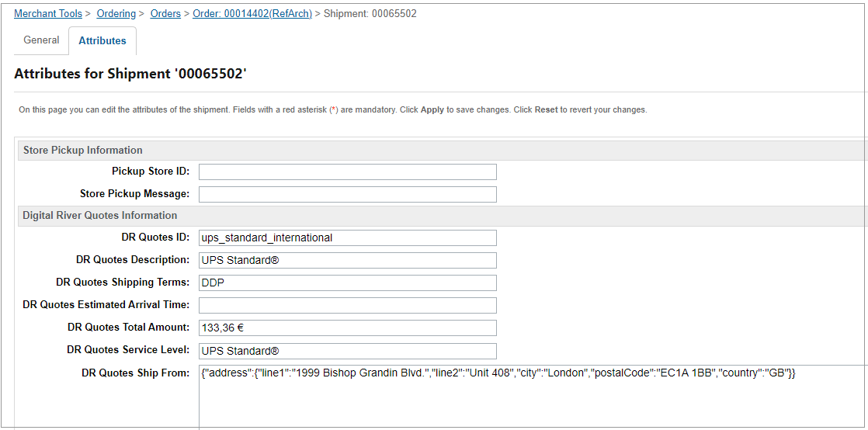
Task: Click the DR Quotes Shipping Terms field
Action: pyautogui.click(x=347, y=283)
